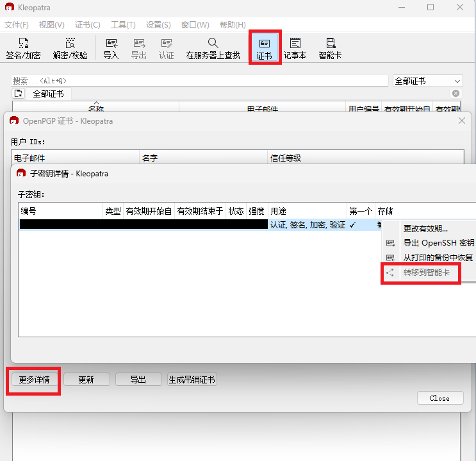Image resolution: width=476 pixels, height=461 pixels.
Task: Click the 生成吊销证书 button
Action: coord(192,380)
